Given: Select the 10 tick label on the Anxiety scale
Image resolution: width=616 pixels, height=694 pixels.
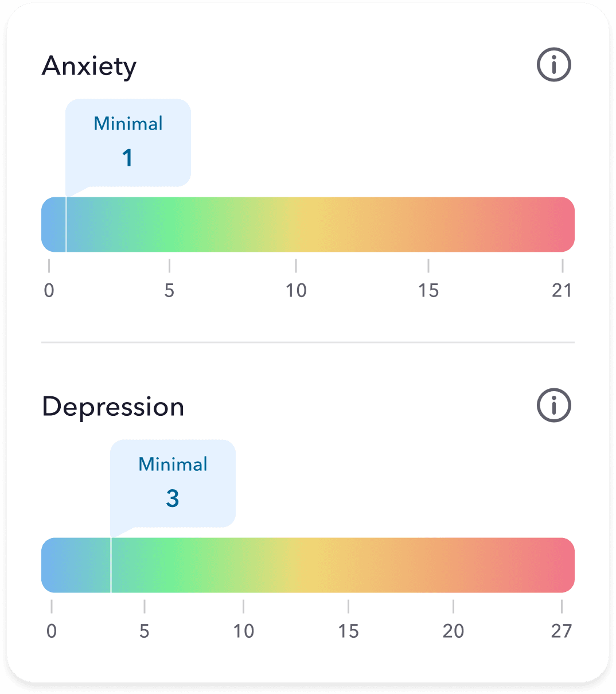Looking at the screenshot, I should tap(296, 290).
